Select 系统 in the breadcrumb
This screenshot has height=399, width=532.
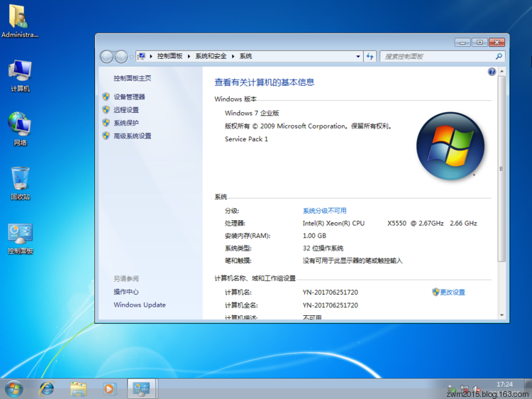(x=245, y=56)
